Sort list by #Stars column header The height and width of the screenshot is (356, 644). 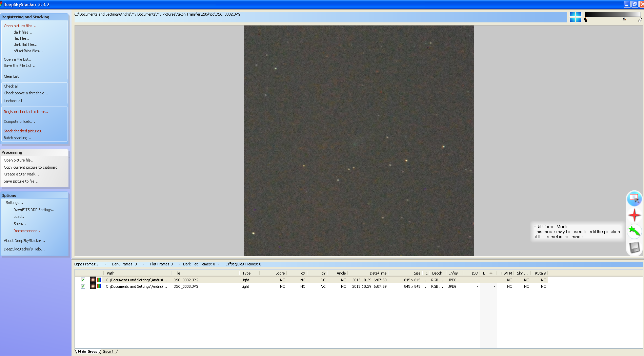click(539, 273)
